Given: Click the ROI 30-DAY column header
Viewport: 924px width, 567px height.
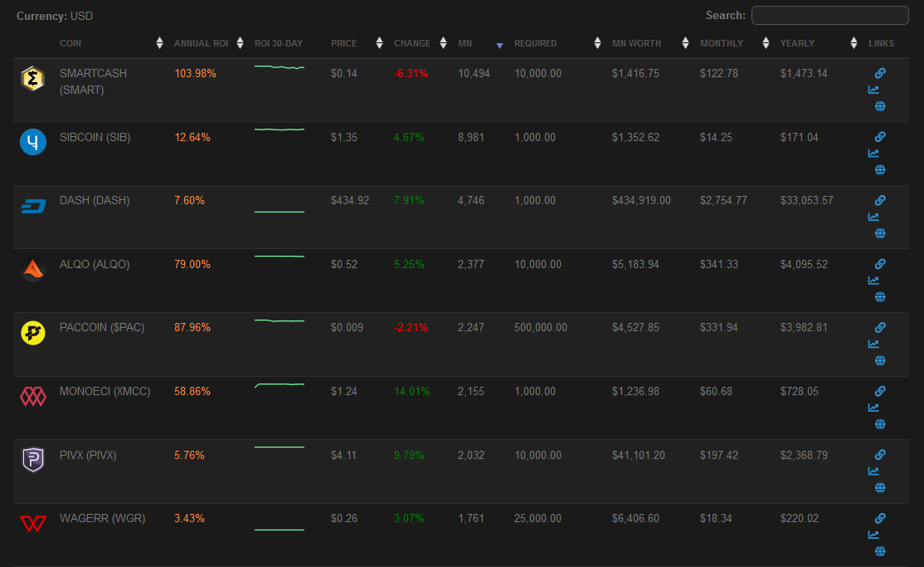Looking at the screenshot, I should click(279, 43).
